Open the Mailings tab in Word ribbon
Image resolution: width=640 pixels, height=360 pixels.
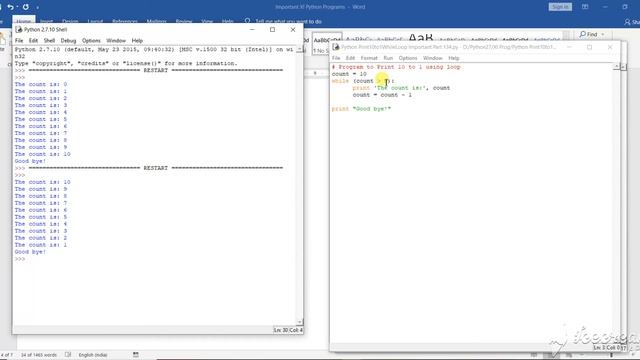point(156,21)
